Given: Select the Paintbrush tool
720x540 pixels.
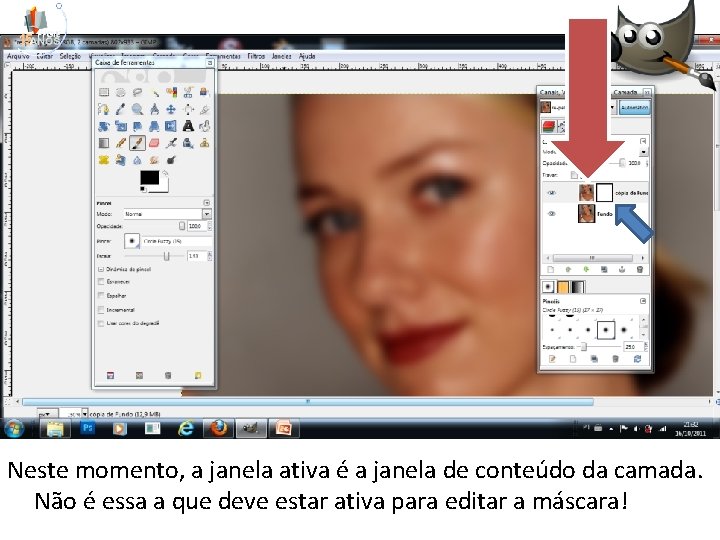Looking at the screenshot, I should coord(137,143).
